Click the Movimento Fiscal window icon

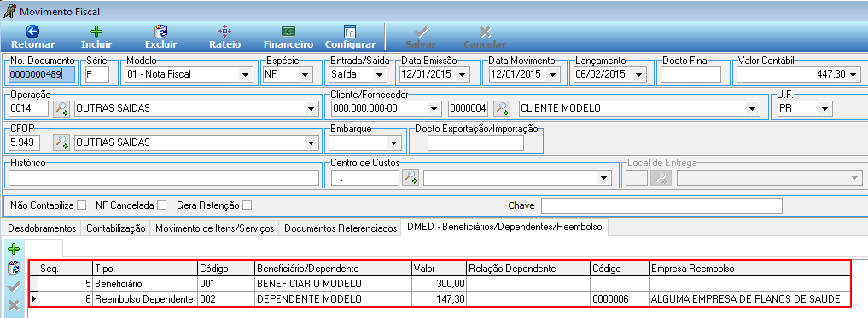pos(9,10)
